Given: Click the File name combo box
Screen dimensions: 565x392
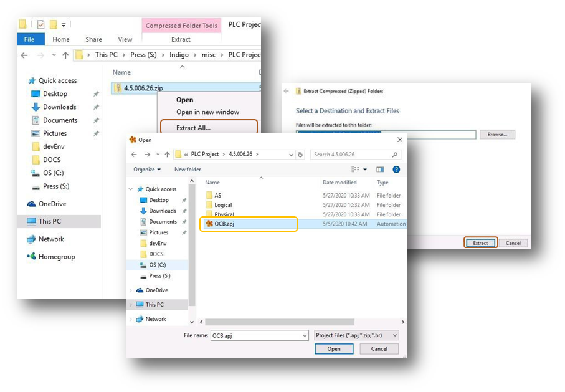Looking at the screenshot, I should [259, 335].
